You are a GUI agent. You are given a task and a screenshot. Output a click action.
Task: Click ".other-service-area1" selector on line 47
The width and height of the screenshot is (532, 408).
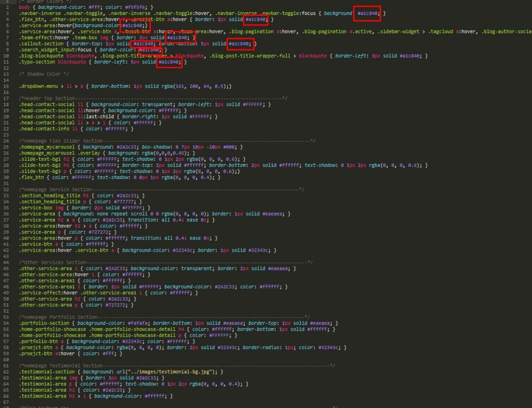46,281
